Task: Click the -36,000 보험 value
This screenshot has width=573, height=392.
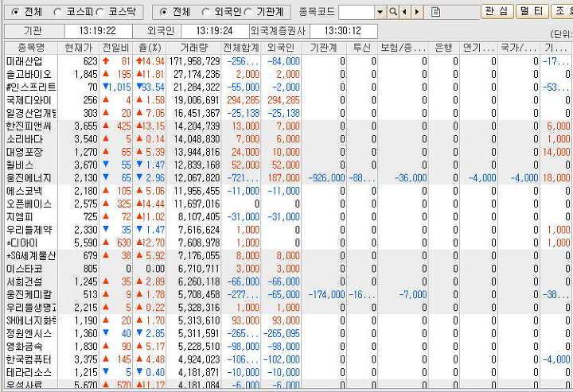Action: click(x=411, y=178)
